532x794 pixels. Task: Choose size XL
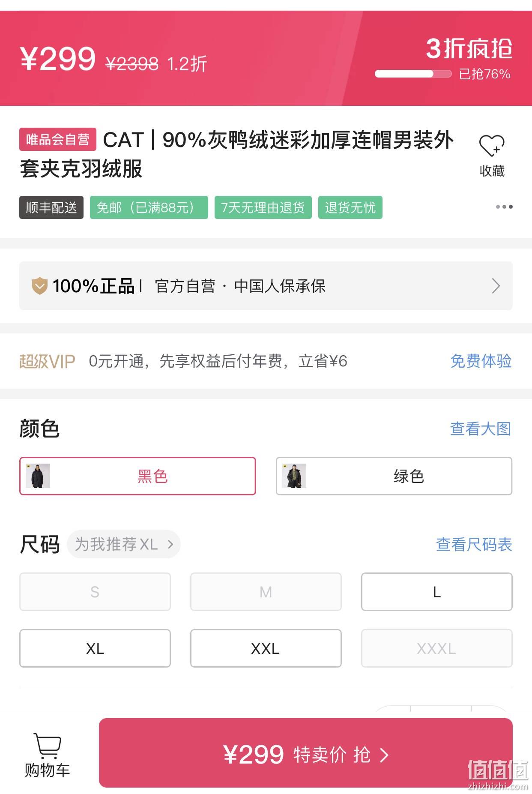click(x=95, y=648)
